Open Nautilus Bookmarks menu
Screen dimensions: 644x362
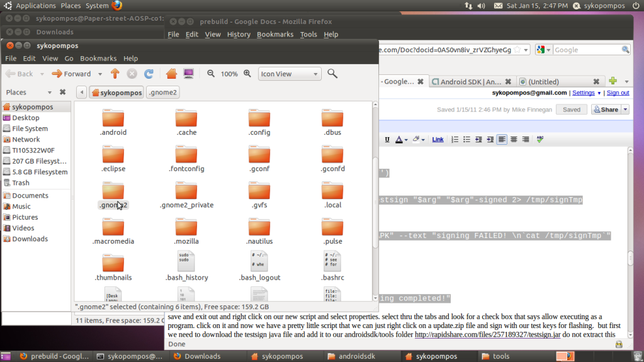pos(98,59)
